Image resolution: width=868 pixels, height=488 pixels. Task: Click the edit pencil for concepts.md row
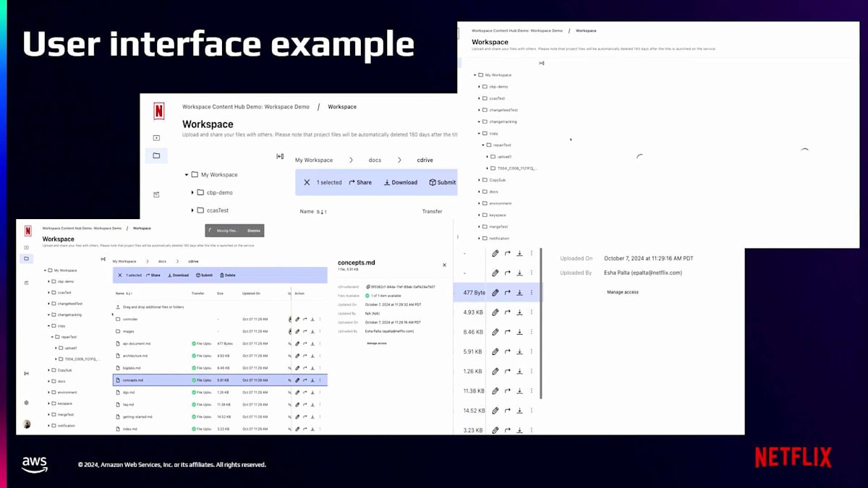[x=297, y=380]
